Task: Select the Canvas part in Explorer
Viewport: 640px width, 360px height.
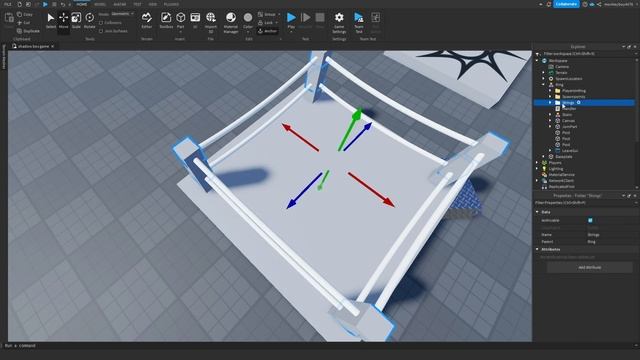Action: click(568, 121)
